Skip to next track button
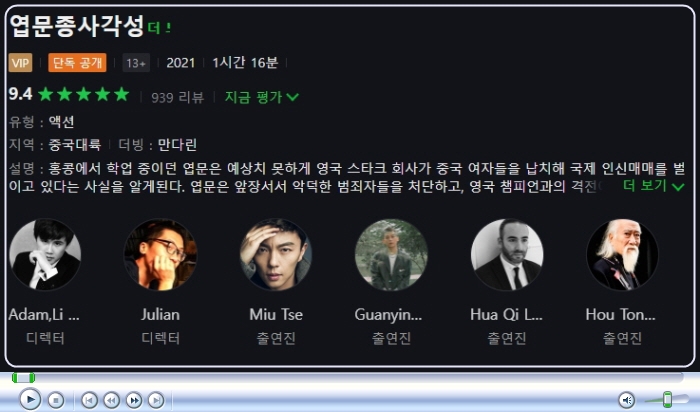This screenshot has height=412, width=700. [156, 400]
